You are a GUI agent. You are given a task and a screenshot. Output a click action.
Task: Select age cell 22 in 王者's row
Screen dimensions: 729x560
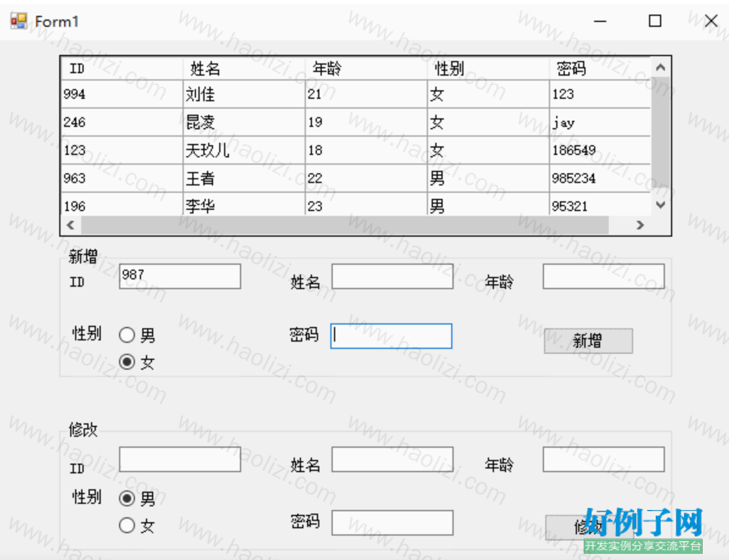click(366, 178)
